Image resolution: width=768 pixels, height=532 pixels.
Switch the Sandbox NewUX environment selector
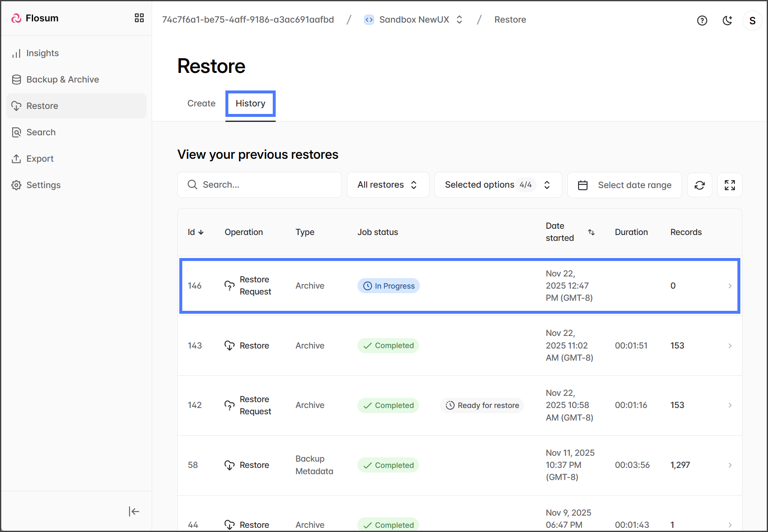pos(414,20)
